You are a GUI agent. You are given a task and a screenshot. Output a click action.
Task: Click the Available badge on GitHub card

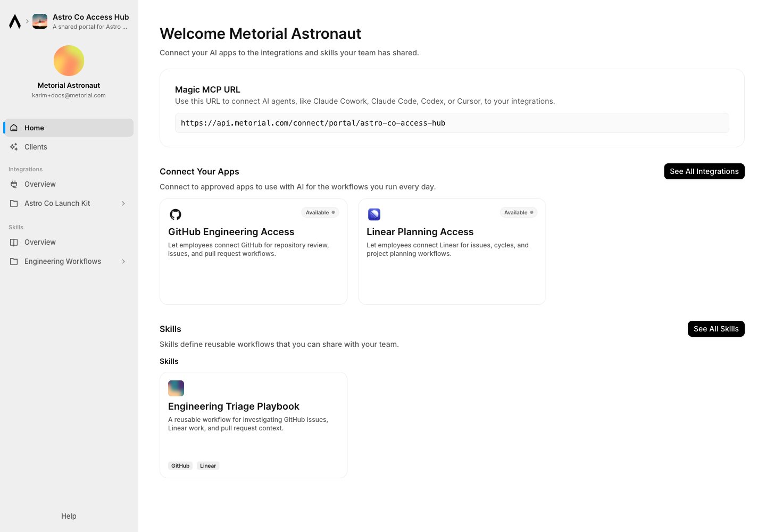click(x=320, y=212)
